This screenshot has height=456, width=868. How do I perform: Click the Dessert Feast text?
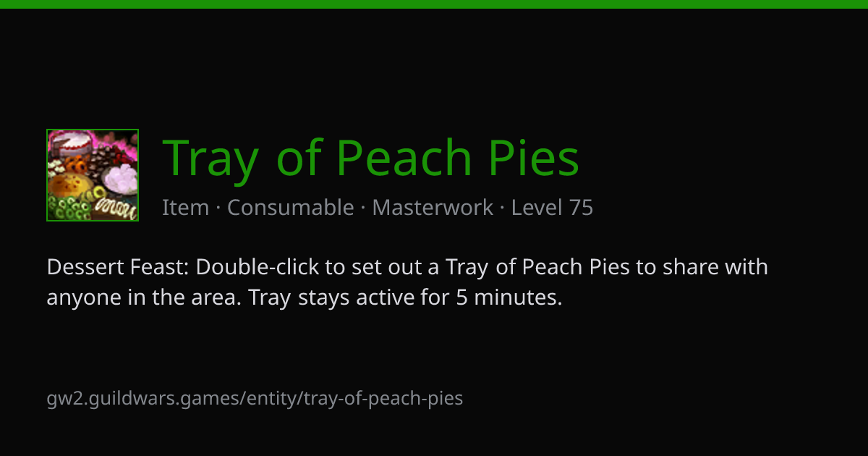[117, 267]
